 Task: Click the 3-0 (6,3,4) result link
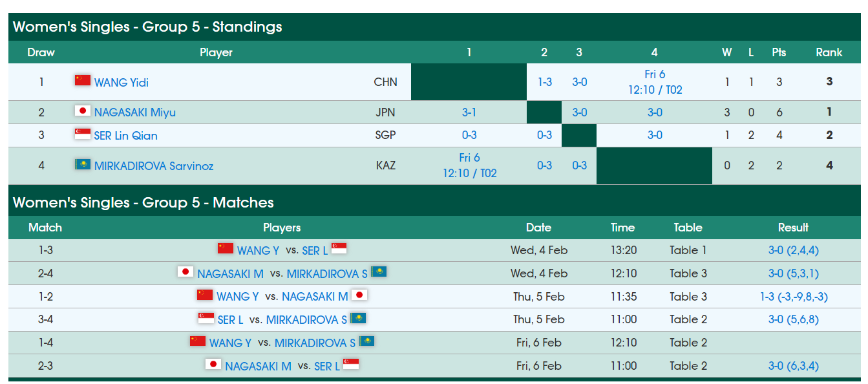(x=793, y=366)
